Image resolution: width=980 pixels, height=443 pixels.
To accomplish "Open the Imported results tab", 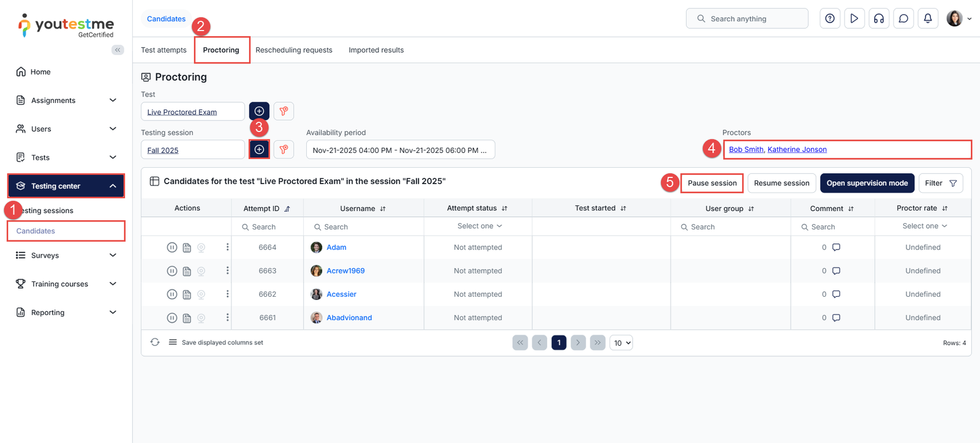I will pos(376,50).
